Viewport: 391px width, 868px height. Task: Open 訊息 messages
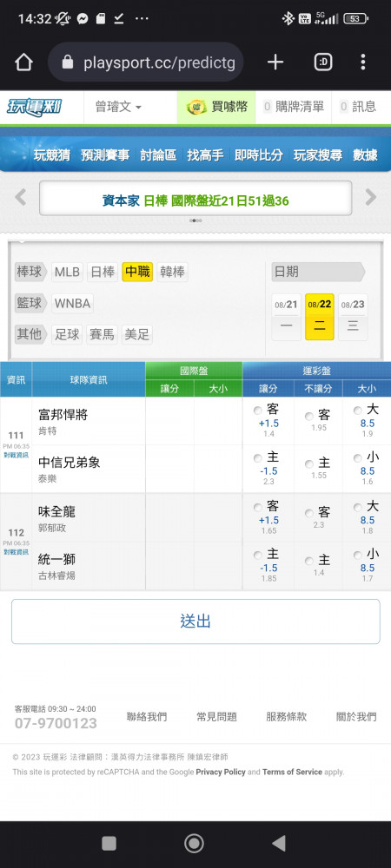click(358, 107)
